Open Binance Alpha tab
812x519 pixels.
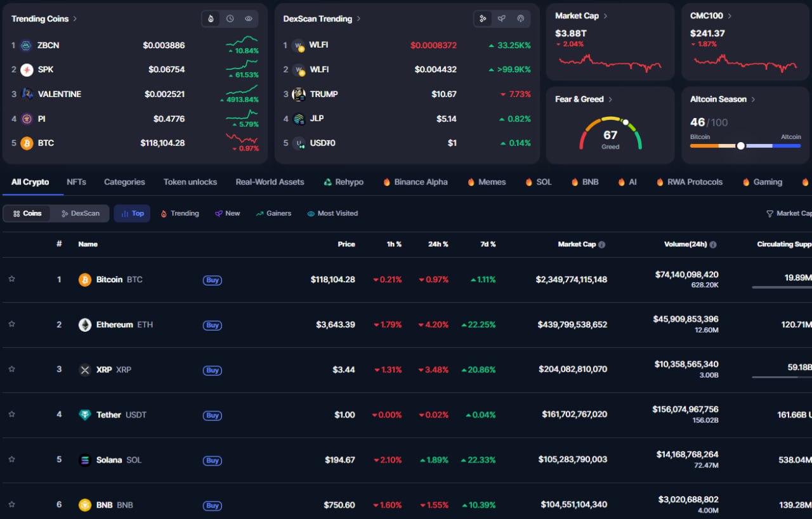[415, 182]
